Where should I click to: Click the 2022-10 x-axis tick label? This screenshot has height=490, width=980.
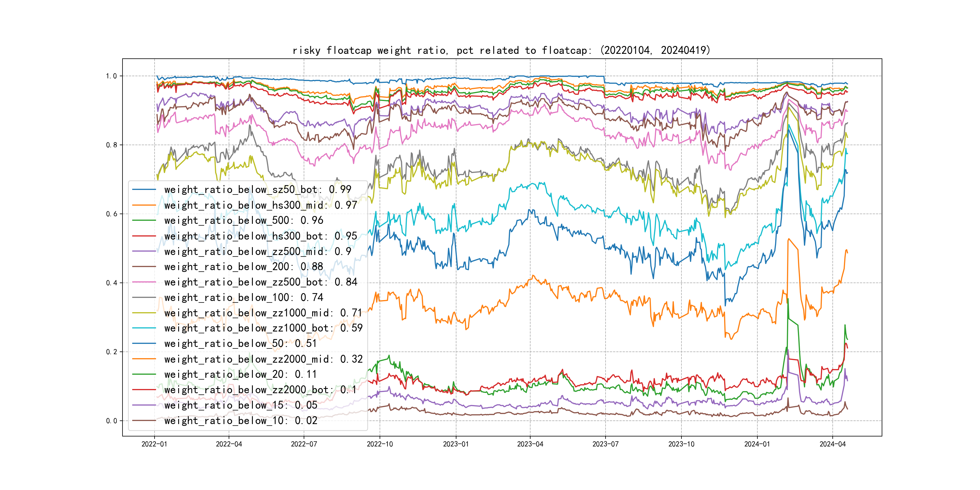pos(380,444)
